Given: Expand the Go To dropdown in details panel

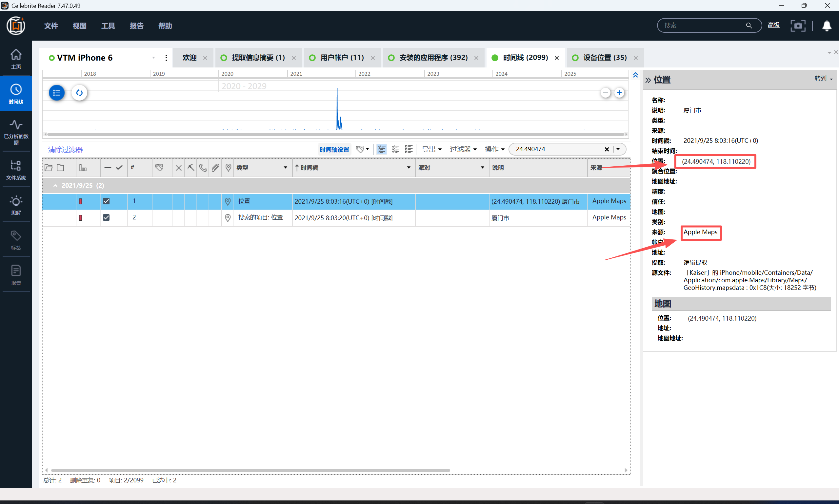Looking at the screenshot, I should click(x=823, y=79).
